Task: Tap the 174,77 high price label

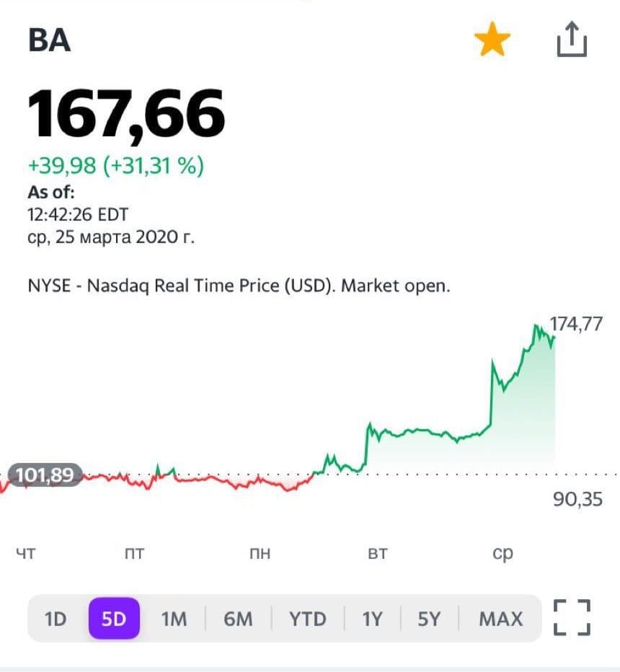Action: tap(576, 324)
